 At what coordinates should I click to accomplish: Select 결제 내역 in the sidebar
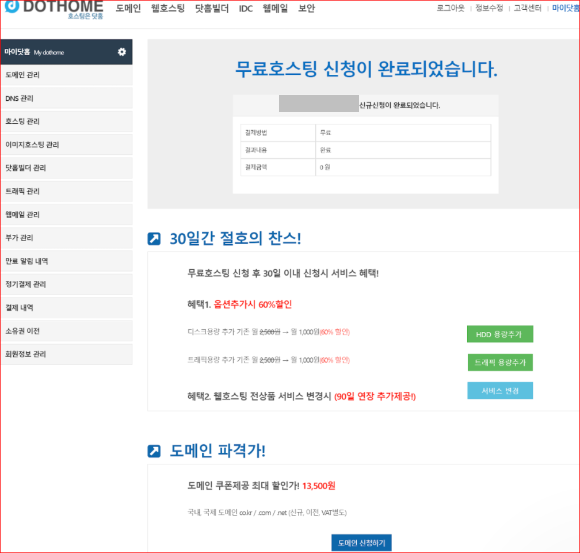[67, 307]
